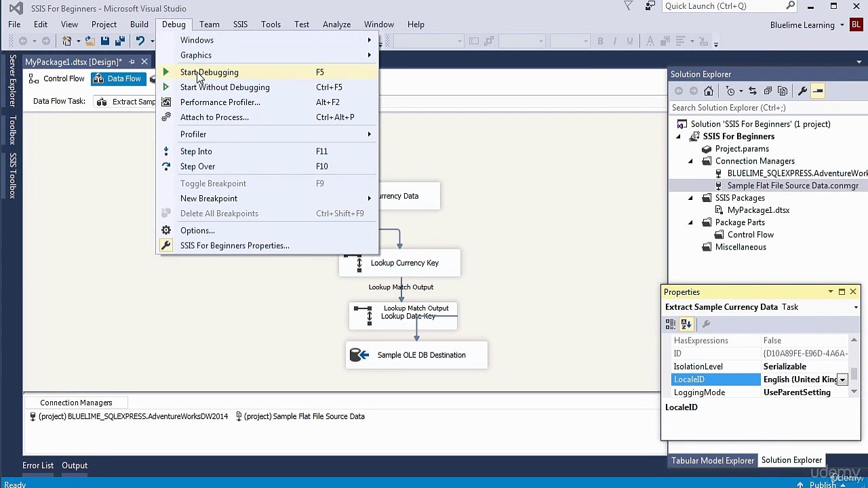Click the Show All Files icon
Viewport: 868px width, 488px height.
coord(783,91)
